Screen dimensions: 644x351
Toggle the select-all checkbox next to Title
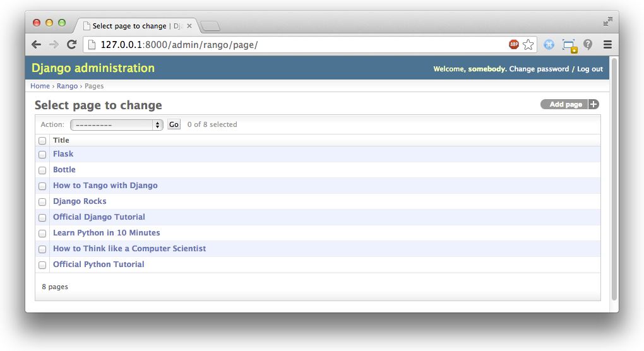tap(42, 140)
